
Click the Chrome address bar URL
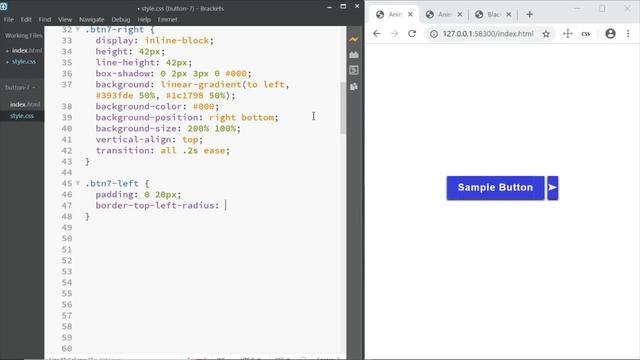pyautogui.click(x=488, y=34)
